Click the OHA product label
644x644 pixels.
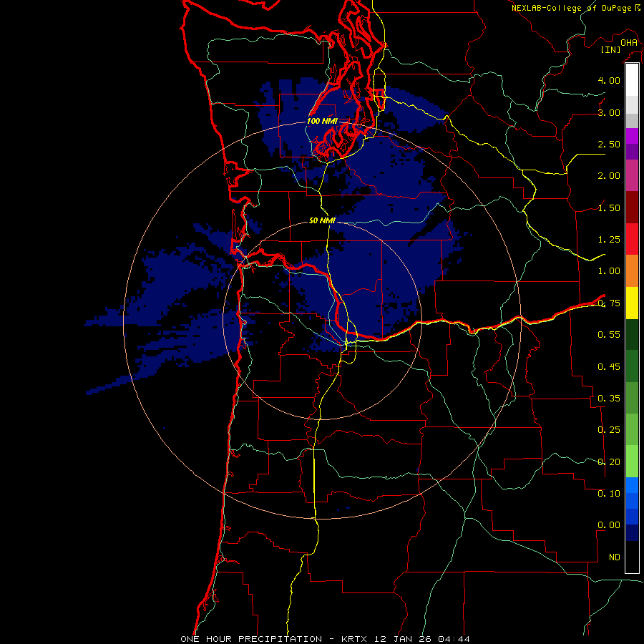tap(629, 42)
